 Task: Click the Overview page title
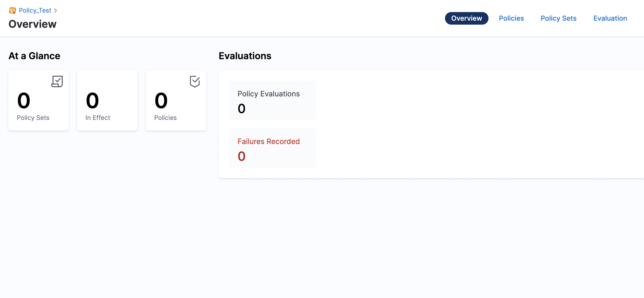click(32, 24)
